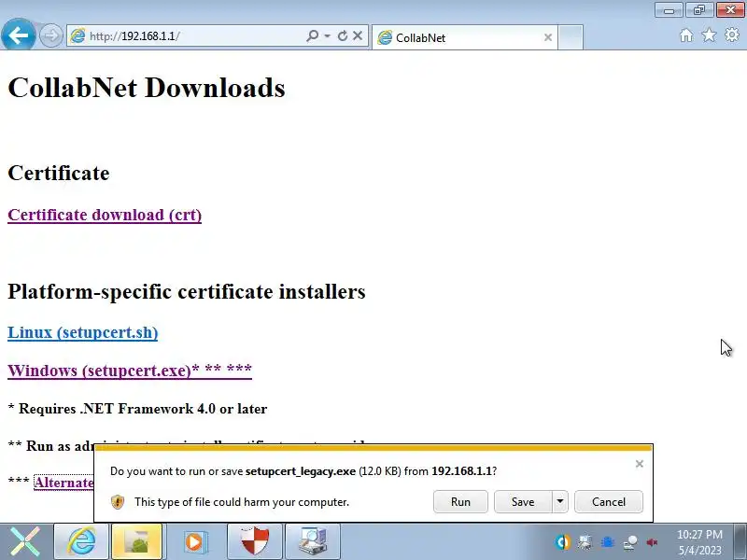Image resolution: width=747 pixels, height=560 pixels.
Task: Open the Windows (setupcert.exe) link
Action: pos(130,371)
